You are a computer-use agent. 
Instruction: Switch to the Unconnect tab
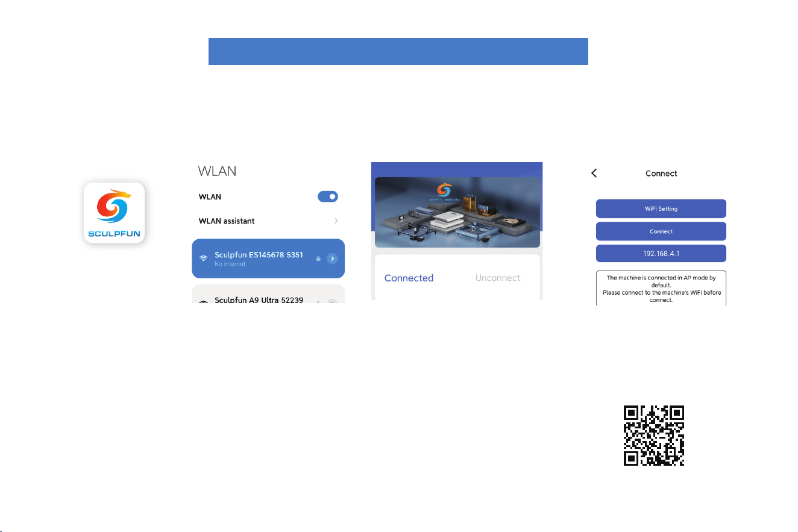(x=498, y=278)
